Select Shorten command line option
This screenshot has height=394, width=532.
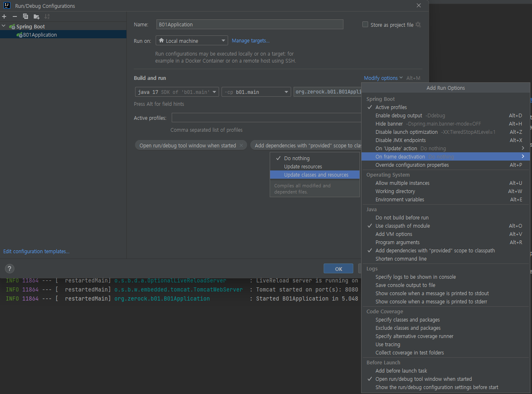[446, 259]
